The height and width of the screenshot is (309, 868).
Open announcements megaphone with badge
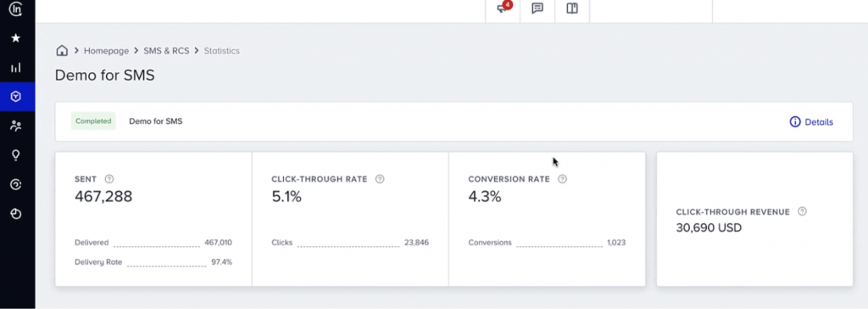pos(503,8)
